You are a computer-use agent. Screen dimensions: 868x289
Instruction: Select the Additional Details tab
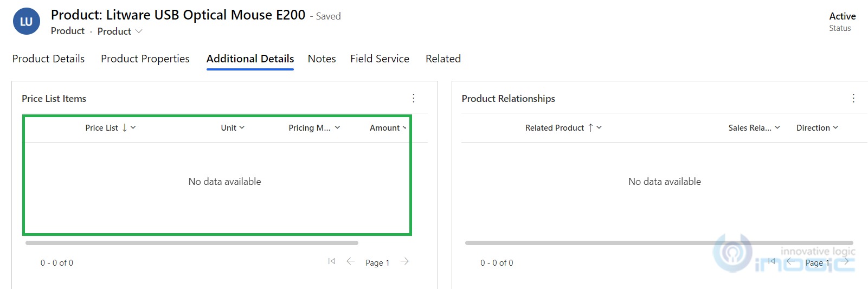pos(250,59)
